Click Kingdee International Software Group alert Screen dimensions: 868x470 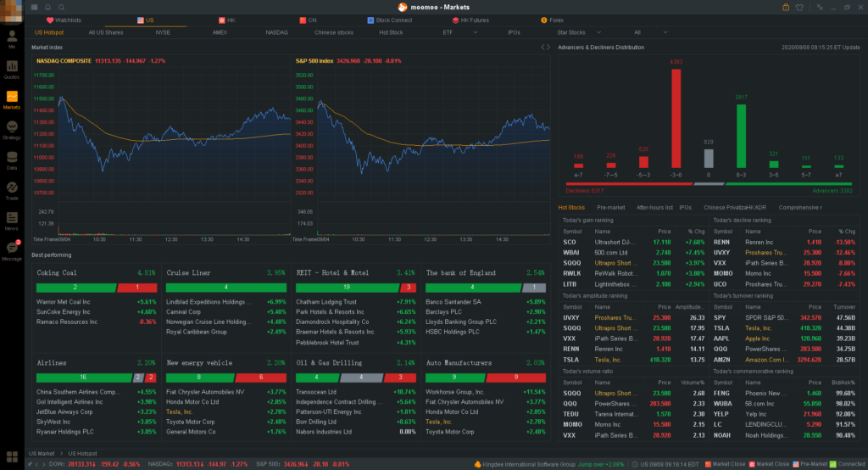529,464
